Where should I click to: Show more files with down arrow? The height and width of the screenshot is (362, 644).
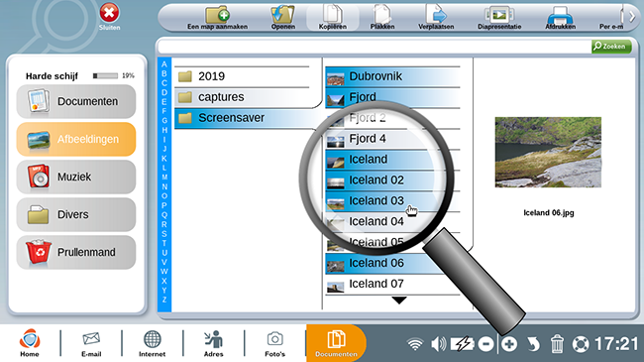click(399, 301)
